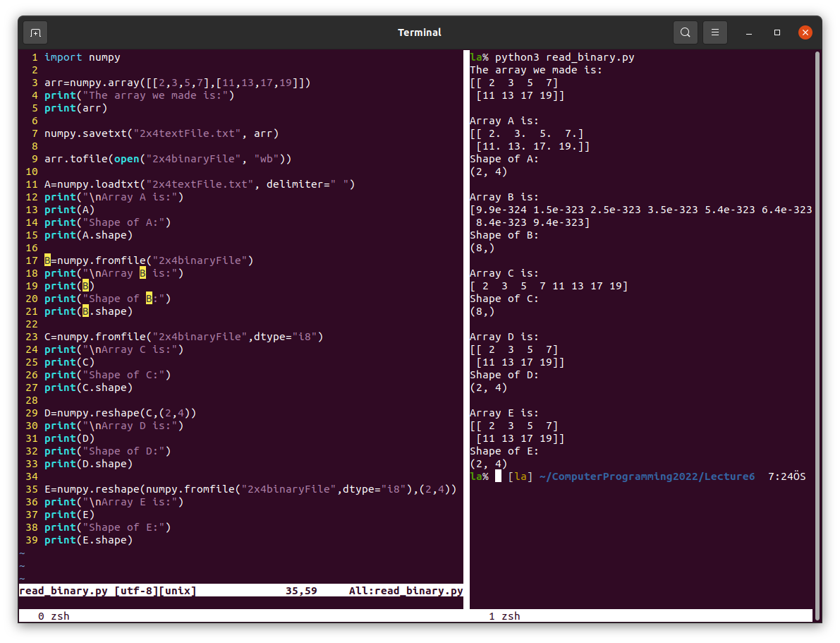This screenshot has width=840, height=643.
Task: Click the shell prompt cursor block
Action: 498,476
